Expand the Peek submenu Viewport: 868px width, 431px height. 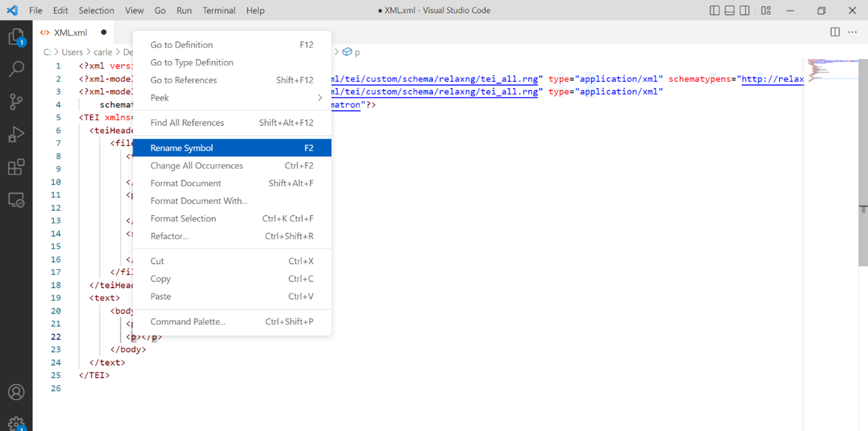pos(232,98)
